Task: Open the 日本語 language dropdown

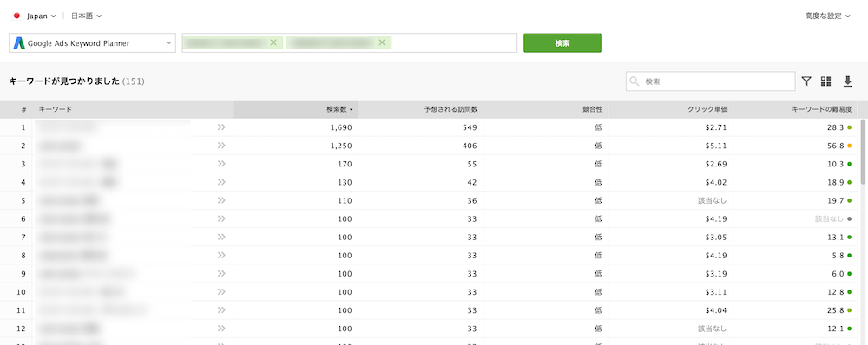Action: click(86, 16)
